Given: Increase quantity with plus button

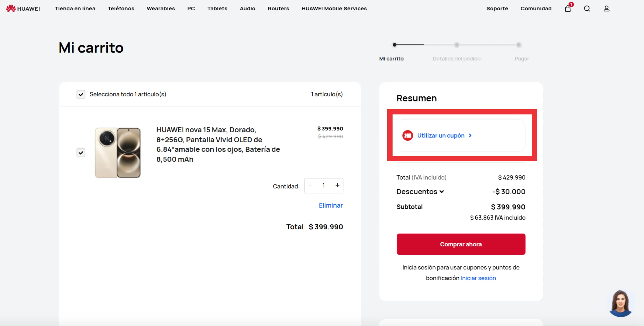Looking at the screenshot, I should 337,185.
